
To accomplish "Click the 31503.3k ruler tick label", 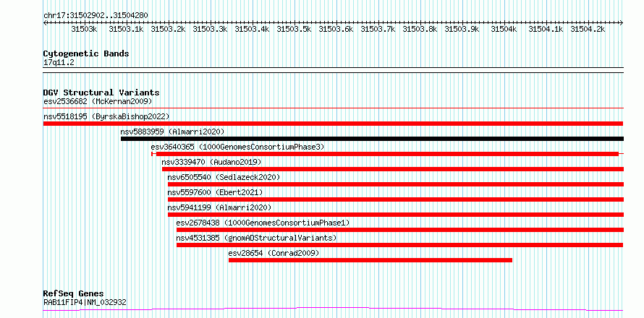I will pos(210,29).
